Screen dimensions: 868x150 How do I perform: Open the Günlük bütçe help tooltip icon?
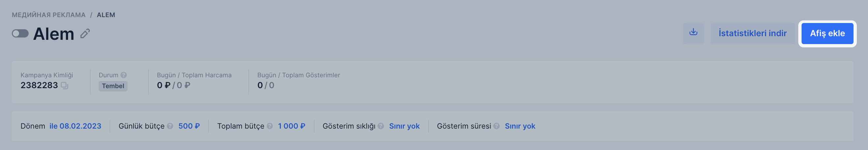[170, 126]
